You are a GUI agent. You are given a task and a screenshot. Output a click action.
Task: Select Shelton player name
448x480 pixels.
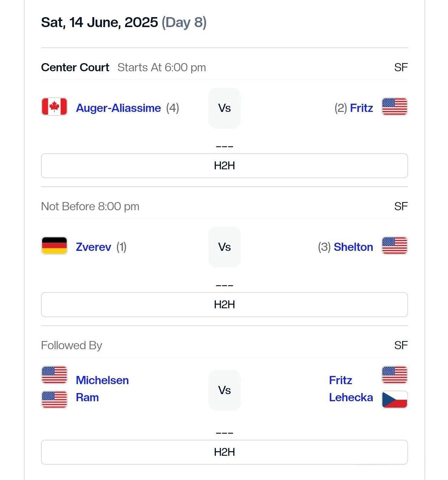pos(353,247)
